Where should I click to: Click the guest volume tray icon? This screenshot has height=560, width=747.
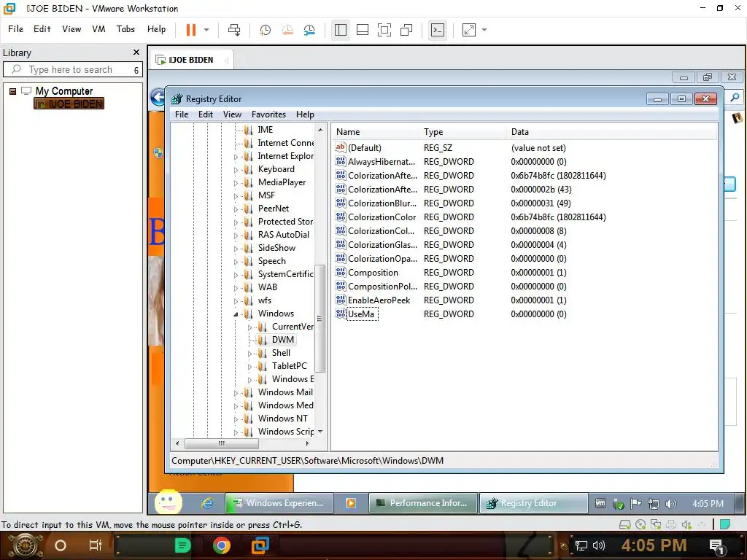pos(671,503)
